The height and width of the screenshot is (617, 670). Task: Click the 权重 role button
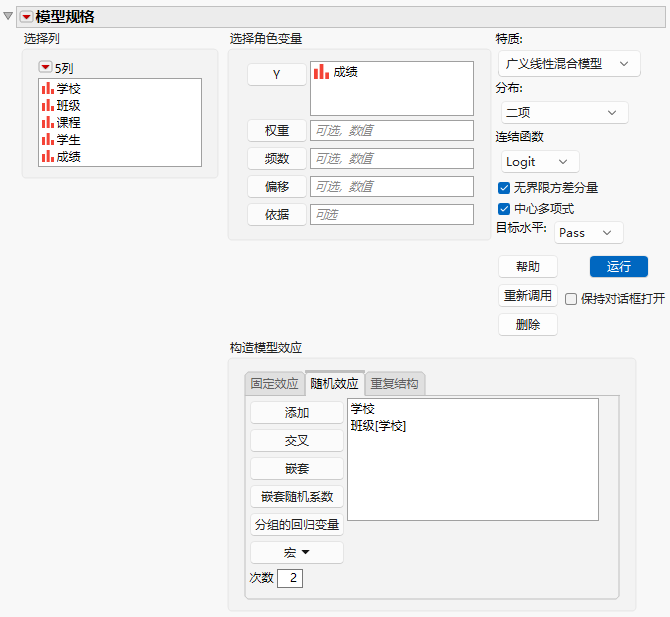pyautogui.click(x=276, y=130)
